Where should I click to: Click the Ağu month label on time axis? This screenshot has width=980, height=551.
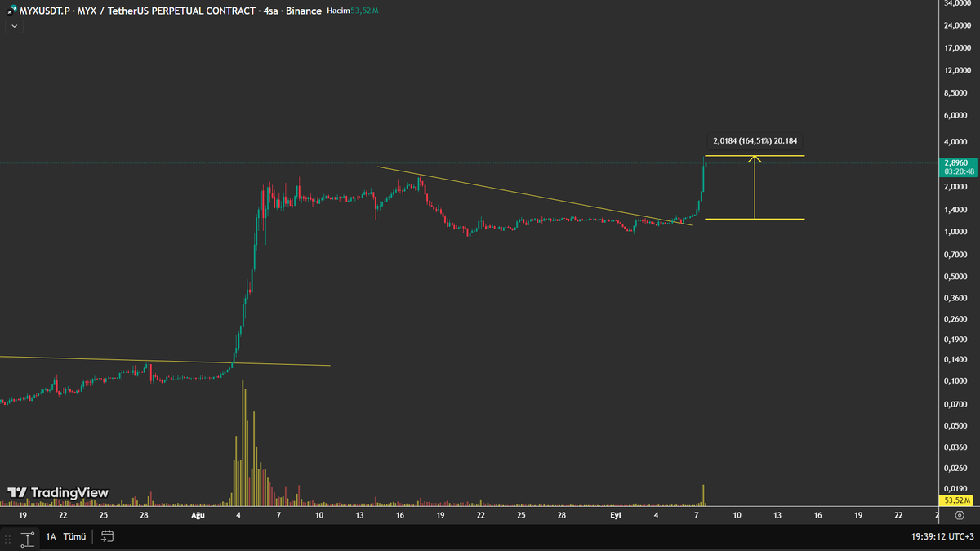[x=198, y=516]
